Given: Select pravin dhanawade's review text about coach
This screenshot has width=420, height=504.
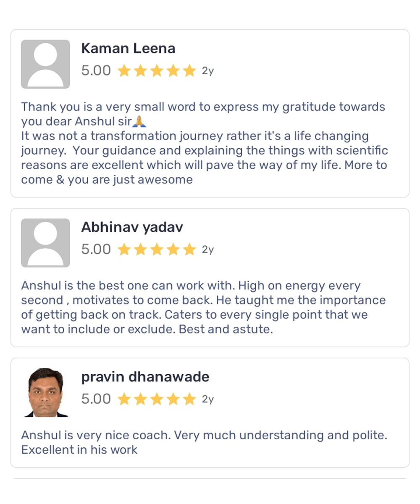Looking at the screenshot, I should click(204, 442).
